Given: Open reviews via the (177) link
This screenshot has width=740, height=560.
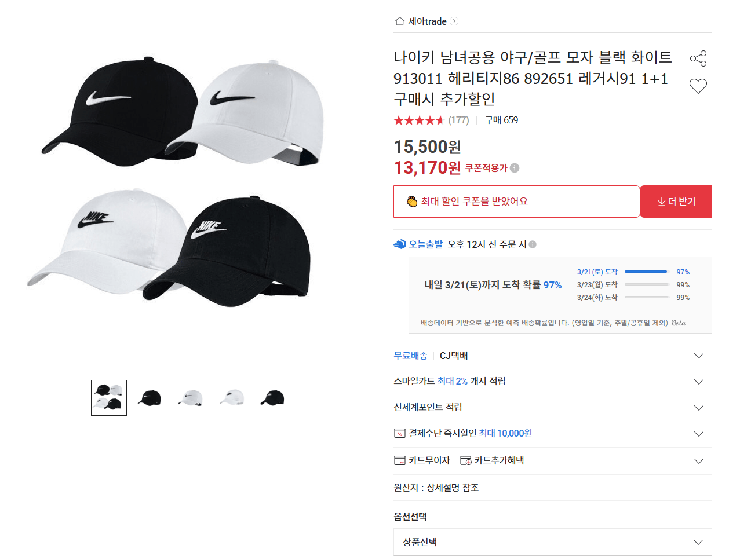Looking at the screenshot, I should (x=457, y=120).
